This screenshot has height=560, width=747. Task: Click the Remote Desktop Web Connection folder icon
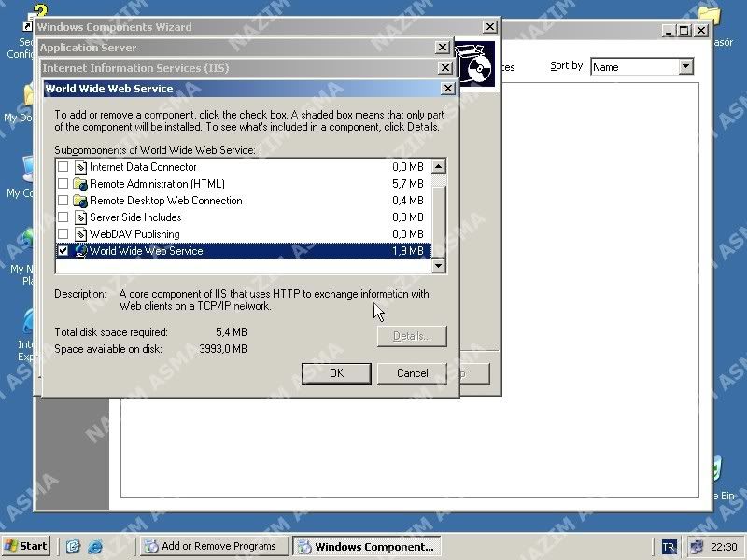click(x=80, y=201)
